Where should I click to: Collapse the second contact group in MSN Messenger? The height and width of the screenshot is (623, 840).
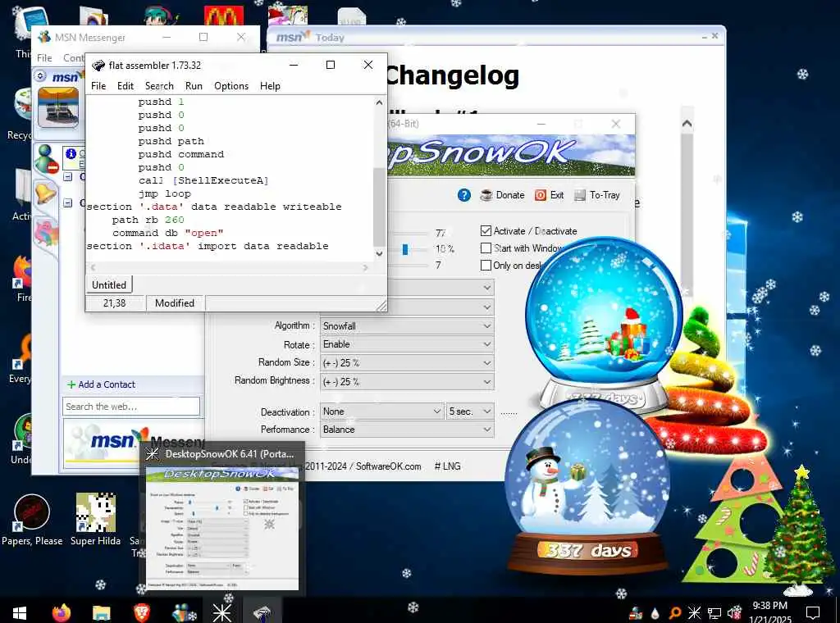coord(68,202)
